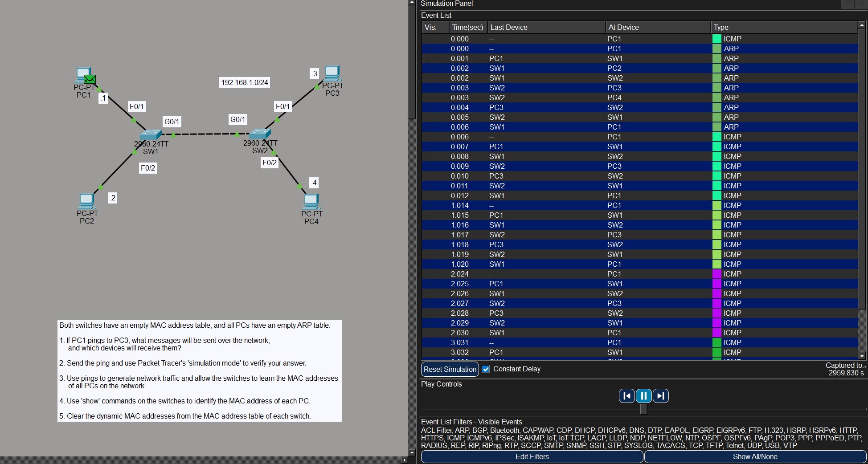Click the F0/2 label near SW1
868x464 pixels.
[148, 168]
